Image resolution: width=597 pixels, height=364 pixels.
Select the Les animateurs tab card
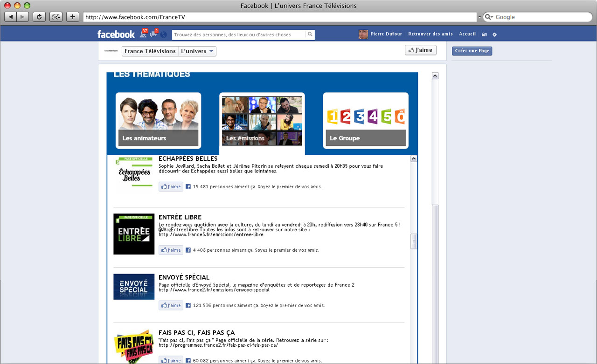159,120
